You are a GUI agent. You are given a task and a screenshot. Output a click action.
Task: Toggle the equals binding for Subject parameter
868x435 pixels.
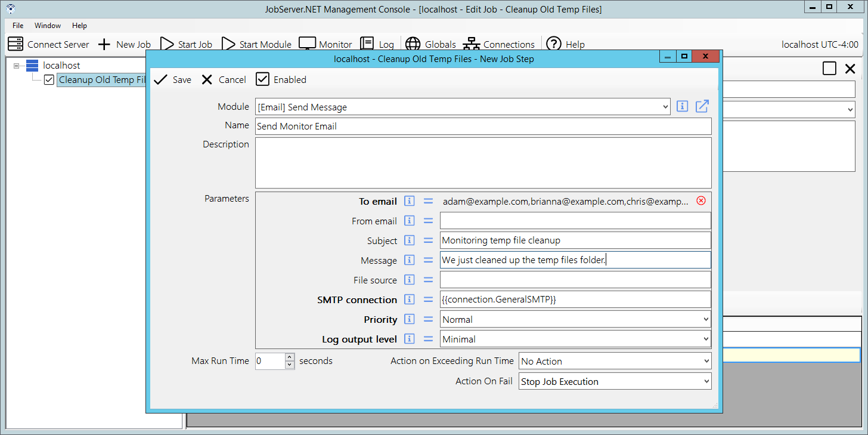[x=428, y=240]
